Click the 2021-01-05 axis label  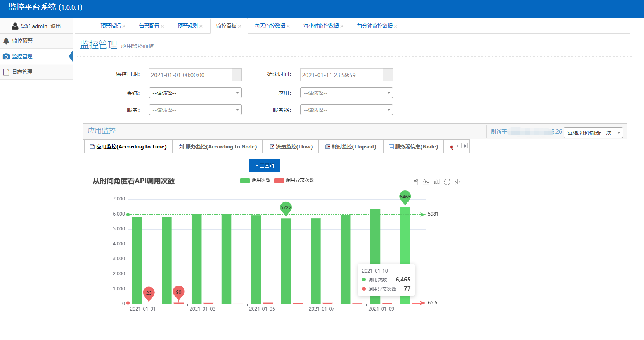(262, 309)
